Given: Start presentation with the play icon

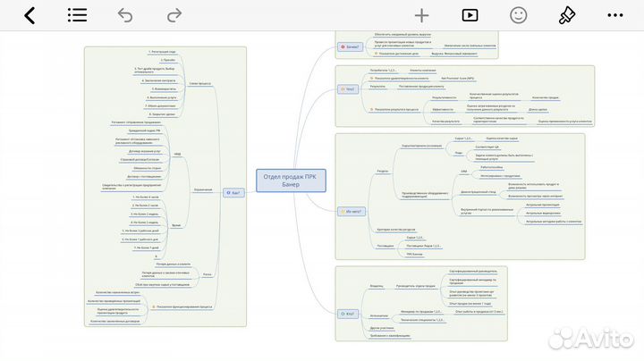Looking at the screenshot, I should tap(470, 15).
